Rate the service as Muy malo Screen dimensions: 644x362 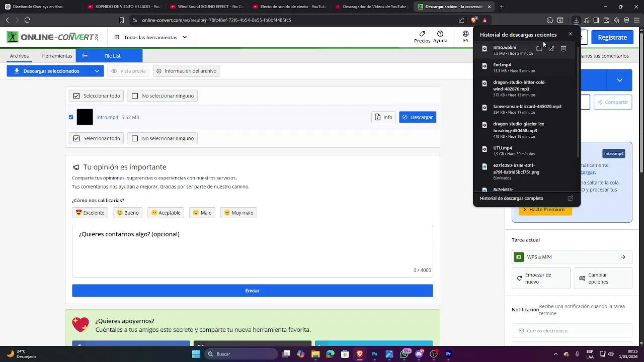pyautogui.click(x=238, y=213)
